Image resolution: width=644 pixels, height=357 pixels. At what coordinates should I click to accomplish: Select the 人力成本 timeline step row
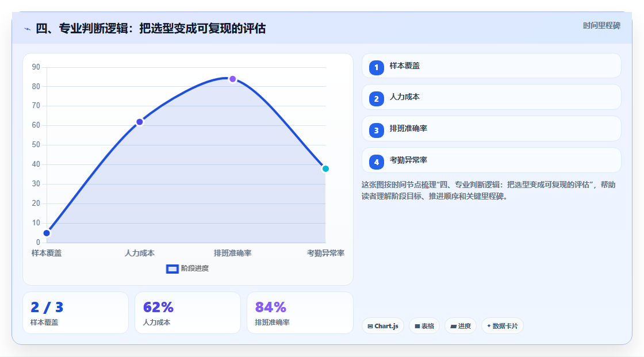[x=491, y=97]
